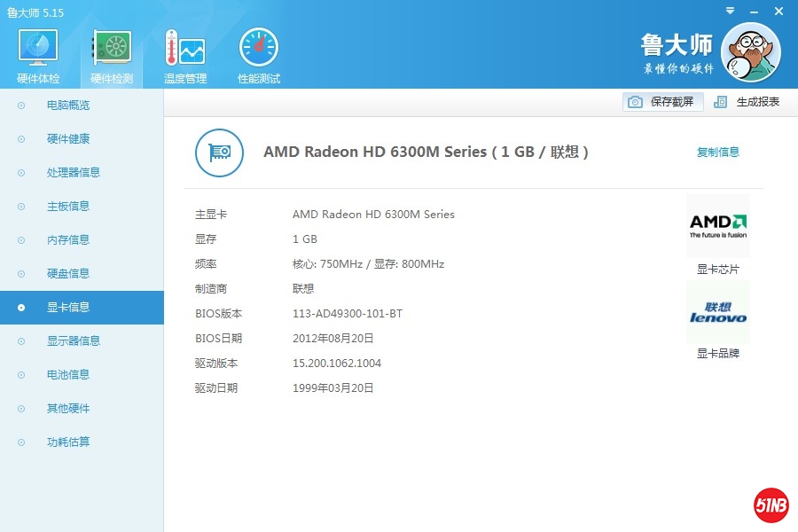Click the frequency value 核心: 750MHz

click(327, 264)
